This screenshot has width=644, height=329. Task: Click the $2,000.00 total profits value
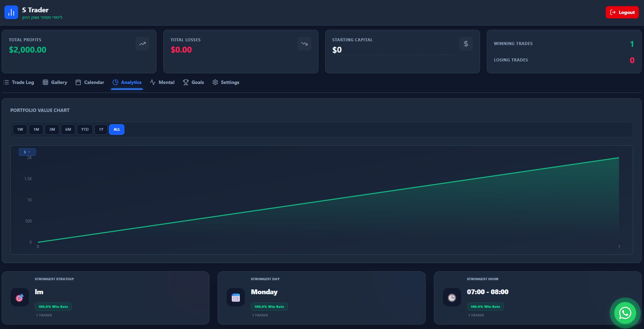(x=28, y=50)
